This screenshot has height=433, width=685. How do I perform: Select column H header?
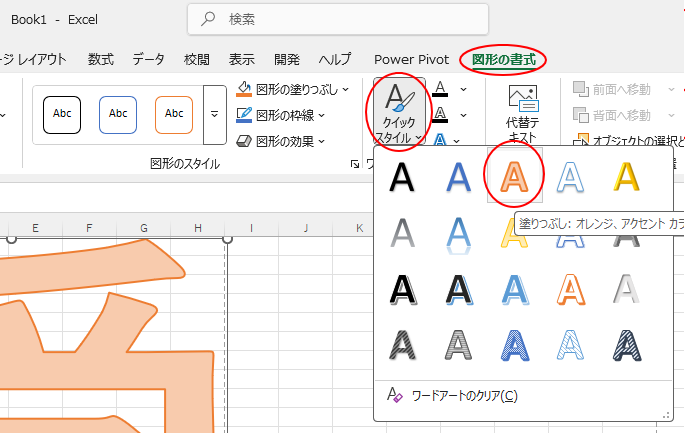click(198, 228)
